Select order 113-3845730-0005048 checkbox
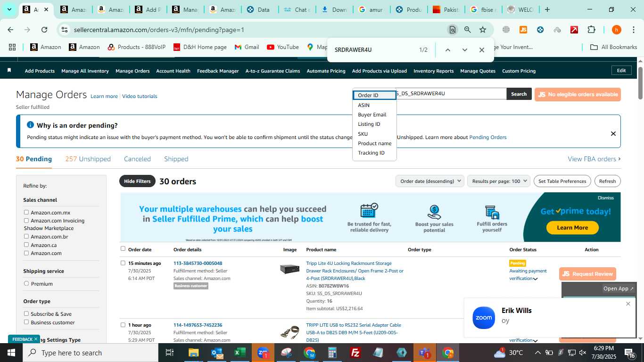 pyautogui.click(x=123, y=263)
